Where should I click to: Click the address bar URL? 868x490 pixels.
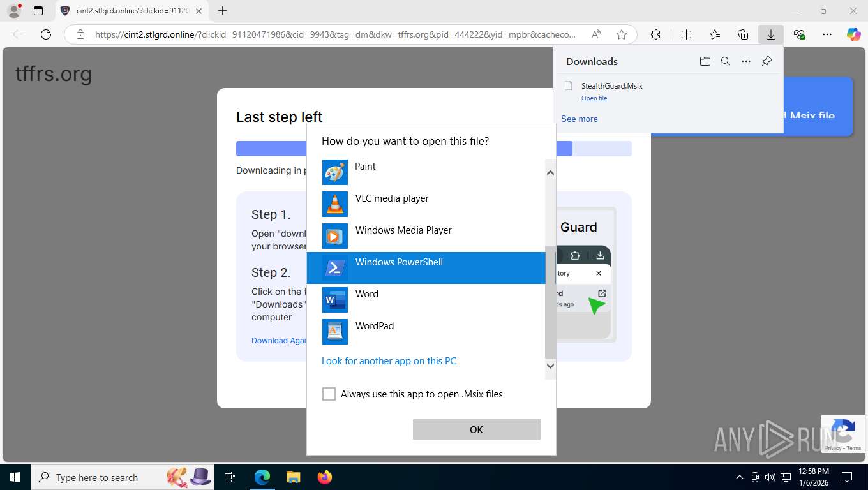point(335,34)
